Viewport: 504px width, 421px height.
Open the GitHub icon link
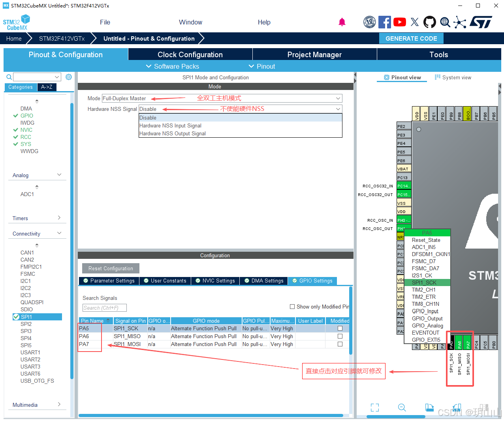pyautogui.click(x=430, y=22)
